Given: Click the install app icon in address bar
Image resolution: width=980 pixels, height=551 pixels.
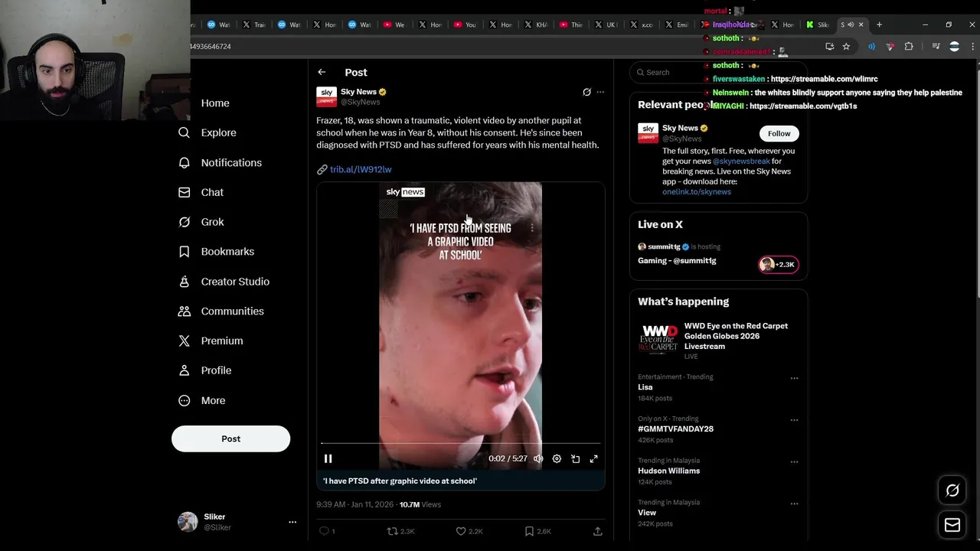Looking at the screenshot, I should pyautogui.click(x=829, y=46).
